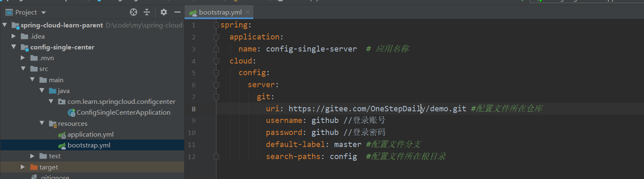
Task: Expand the .idea folder
Action: [x=14, y=37]
